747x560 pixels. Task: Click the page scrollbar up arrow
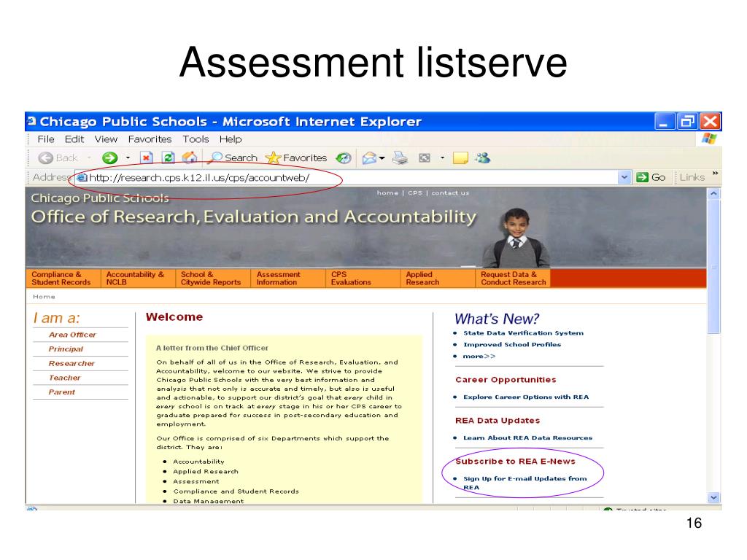713,193
